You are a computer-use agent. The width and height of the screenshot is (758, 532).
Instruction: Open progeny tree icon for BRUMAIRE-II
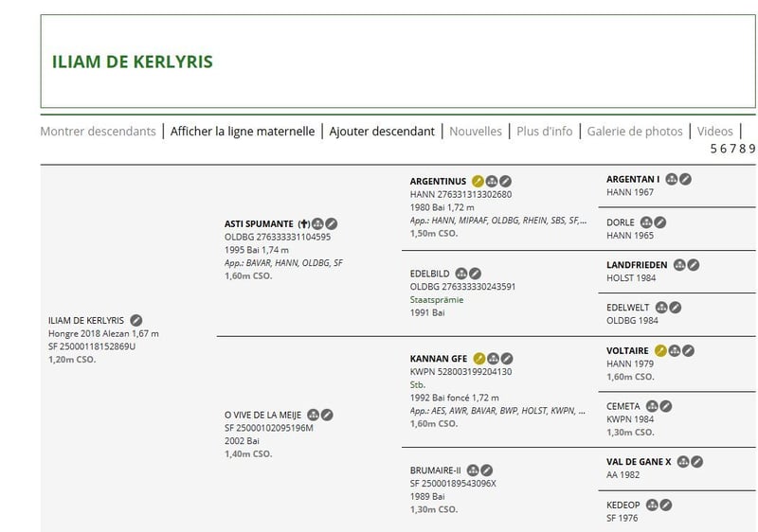point(473,470)
